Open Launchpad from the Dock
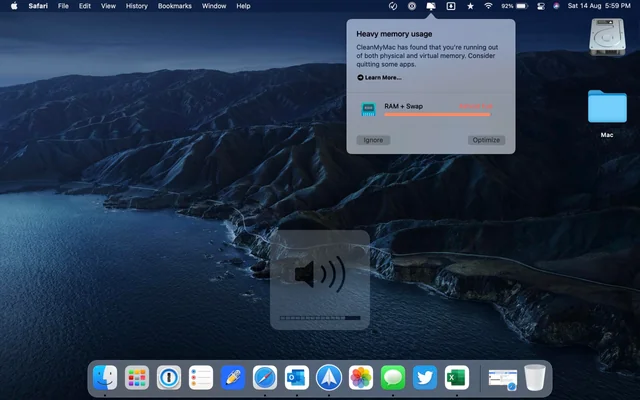The image size is (640, 400). click(x=137, y=378)
